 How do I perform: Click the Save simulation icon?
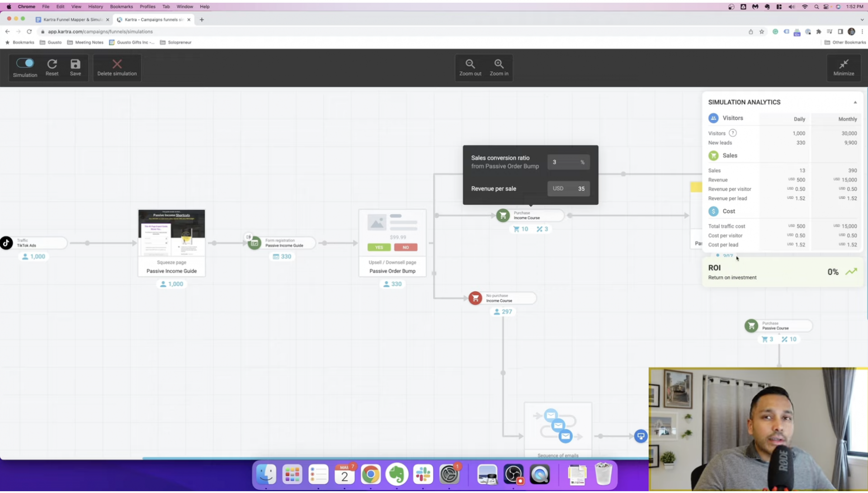point(75,64)
